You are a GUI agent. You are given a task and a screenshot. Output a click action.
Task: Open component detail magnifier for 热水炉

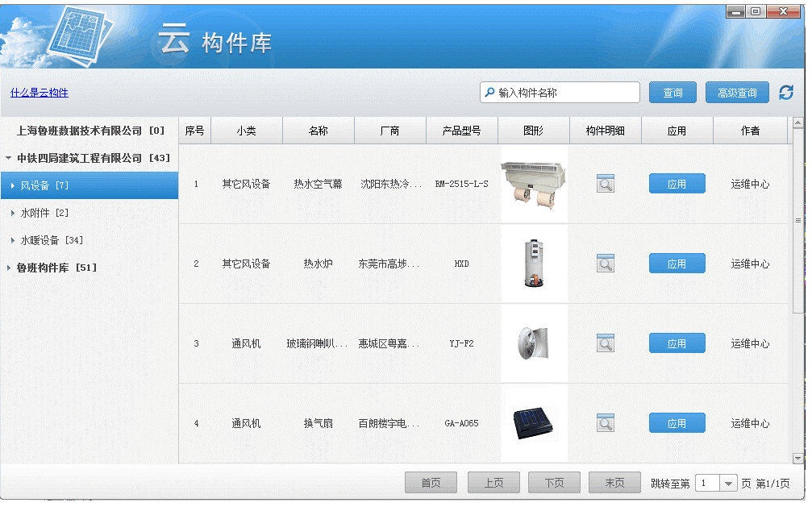[x=605, y=264]
